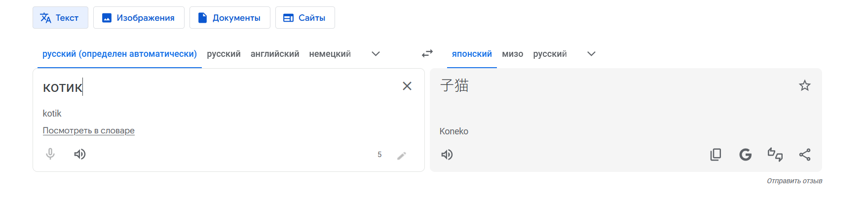Image resolution: width=868 pixels, height=203 pixels.
Task: Open the handwriting pencil input tool
Action: point(402,156)
